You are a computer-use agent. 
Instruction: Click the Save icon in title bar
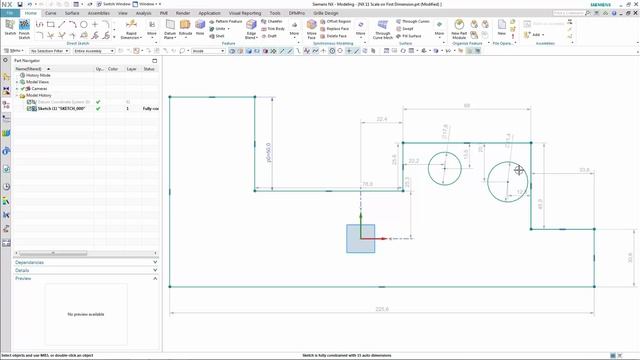point(19,4)
